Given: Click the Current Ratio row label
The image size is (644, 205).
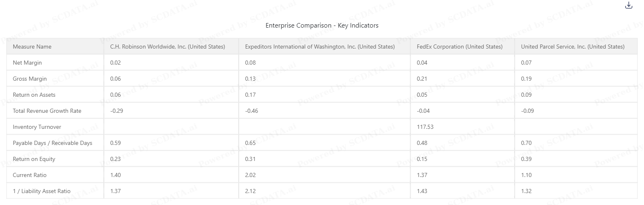Looking at the screenshot, I should 30,175.
